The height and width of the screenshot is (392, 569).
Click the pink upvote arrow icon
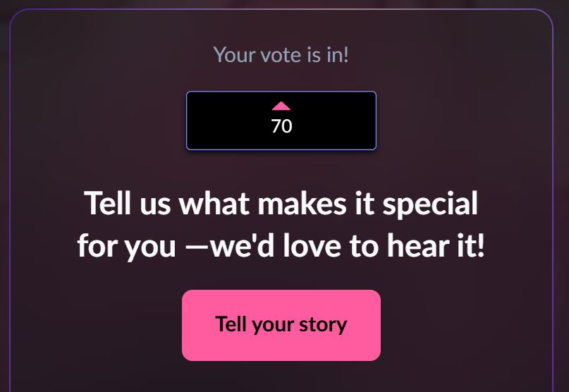point(281,106)
